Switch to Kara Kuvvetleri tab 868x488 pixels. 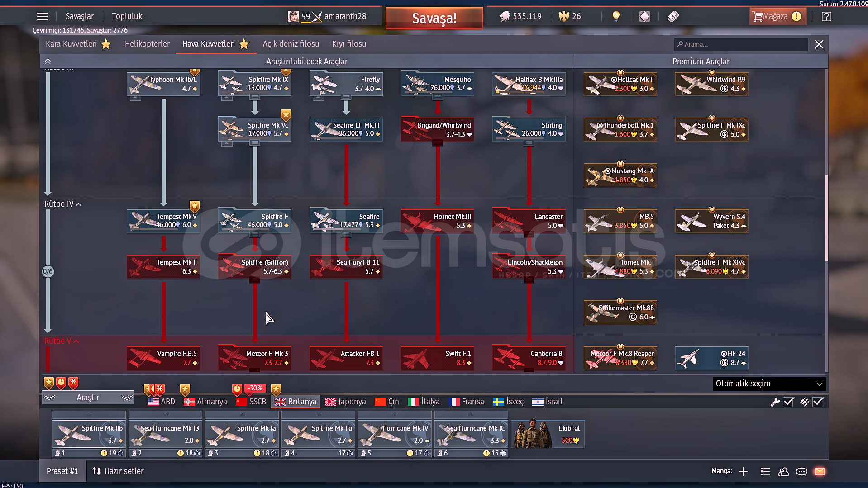78,44
